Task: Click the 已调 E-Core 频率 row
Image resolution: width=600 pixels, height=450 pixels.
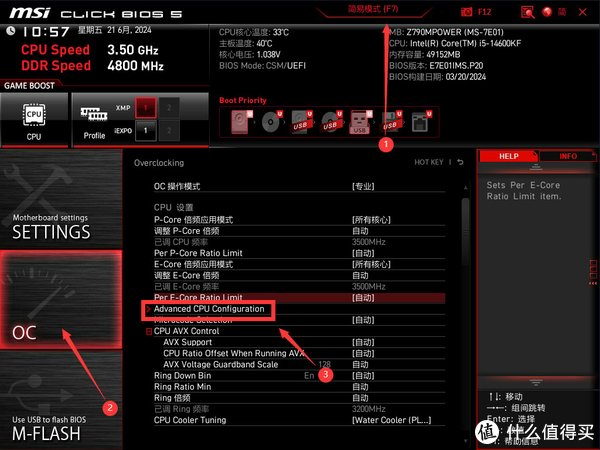Action: 299,287
